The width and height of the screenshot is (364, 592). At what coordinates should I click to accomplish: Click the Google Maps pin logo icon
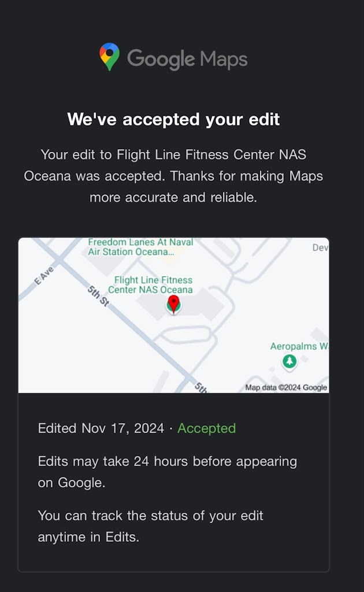click(x=109, y=57)
